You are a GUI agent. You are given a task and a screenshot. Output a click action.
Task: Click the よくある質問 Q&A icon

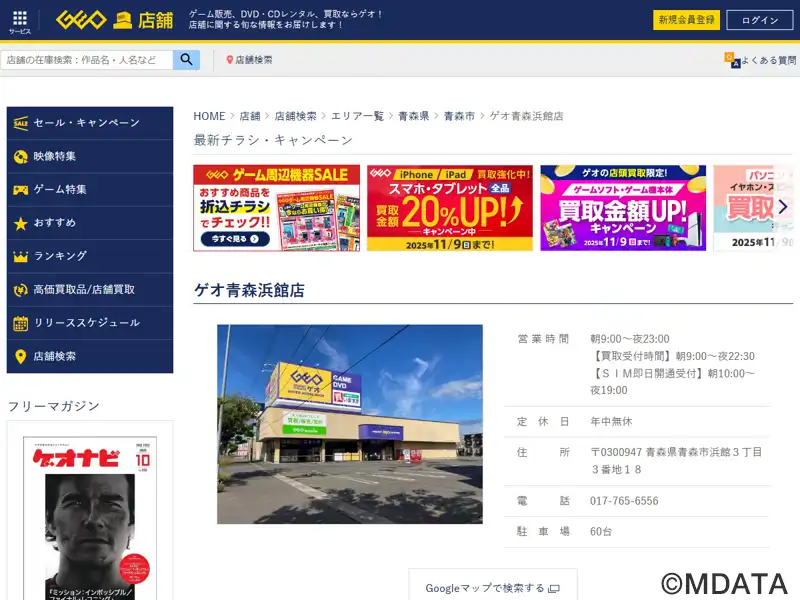pos(732,60)
